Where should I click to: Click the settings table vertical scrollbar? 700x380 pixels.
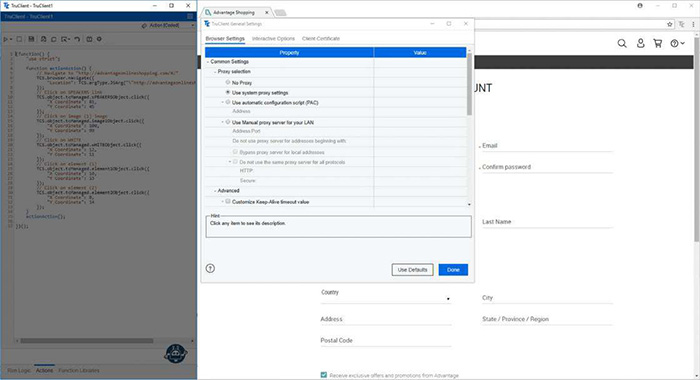click(x=469, y=85)
